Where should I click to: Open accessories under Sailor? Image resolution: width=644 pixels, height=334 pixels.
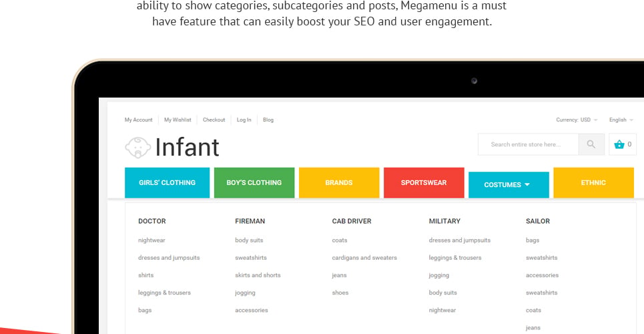click(542, 275)
